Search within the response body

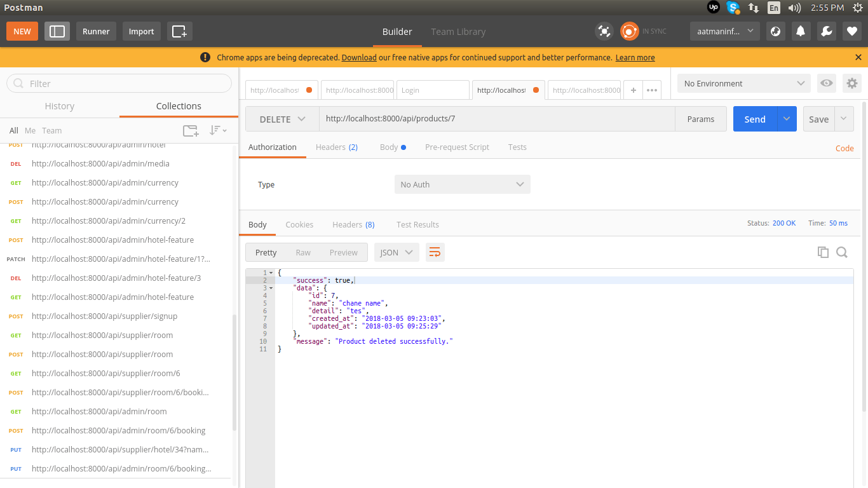(x=842, y=252)
